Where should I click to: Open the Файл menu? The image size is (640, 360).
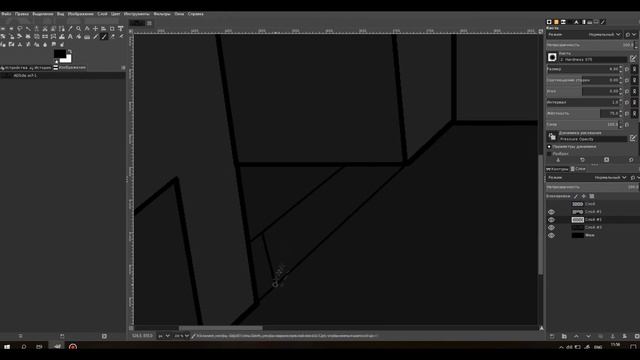click(x=6, y=14)
